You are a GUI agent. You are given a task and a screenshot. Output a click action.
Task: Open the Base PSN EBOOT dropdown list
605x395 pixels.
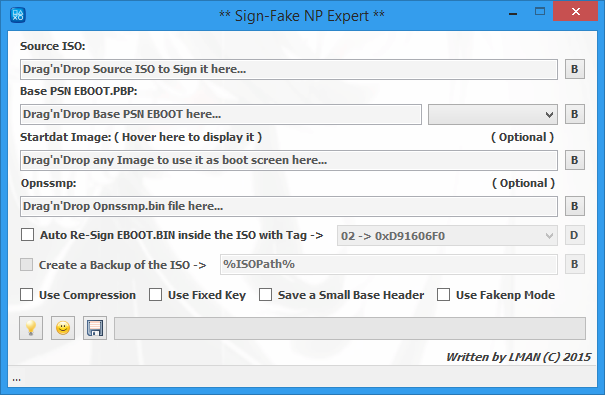pyautogui.click(x=493, y=115)
